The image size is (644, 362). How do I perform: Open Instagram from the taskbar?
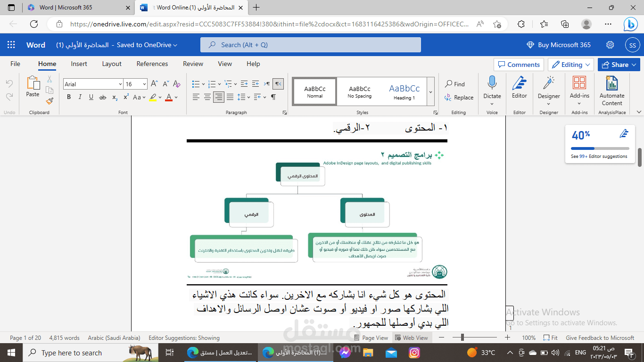click(x=414, y=352)
